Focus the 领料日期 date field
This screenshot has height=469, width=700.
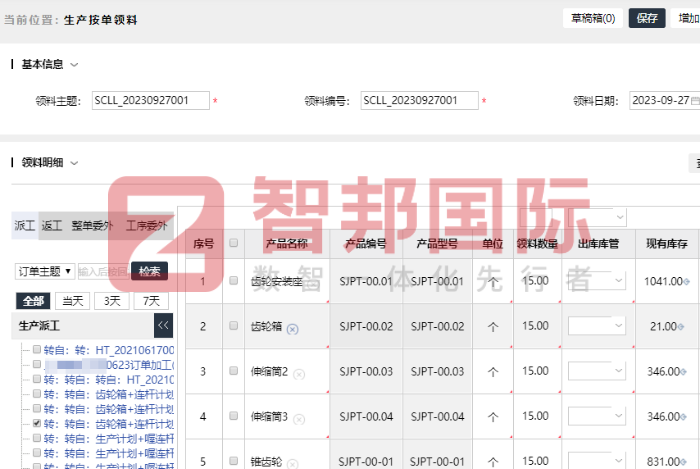pyautogui.click(x=664, y=100)
